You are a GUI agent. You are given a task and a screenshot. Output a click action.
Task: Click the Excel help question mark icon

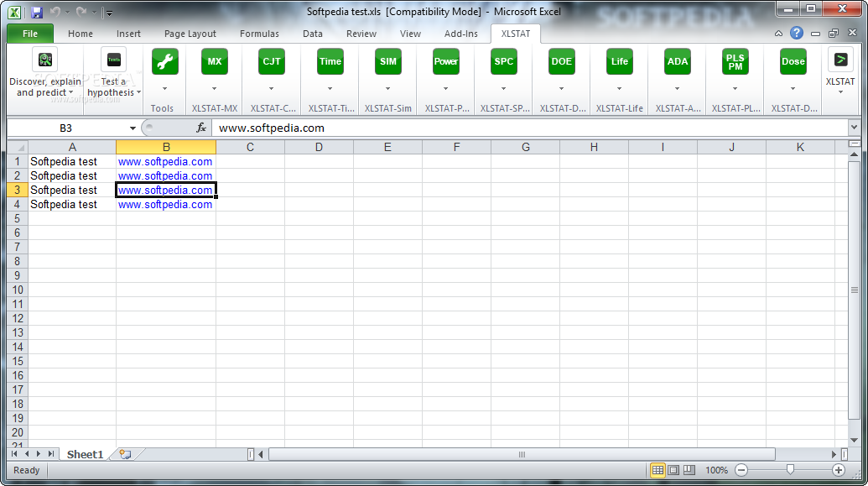pos(797,34)
